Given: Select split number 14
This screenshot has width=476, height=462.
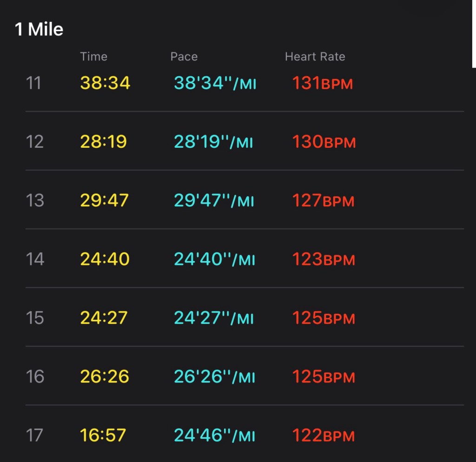Looking at the screenshot, I should 35,259.
